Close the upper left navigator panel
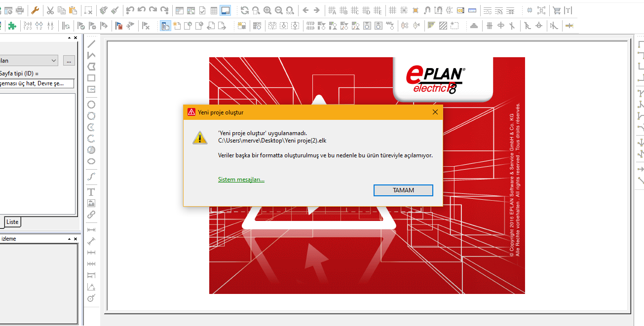Viewport: 644px width, 326px height. 76,38
